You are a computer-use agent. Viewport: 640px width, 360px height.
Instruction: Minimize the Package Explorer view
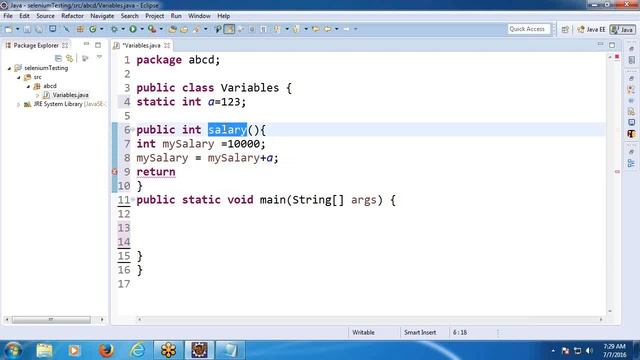[86, 44]
